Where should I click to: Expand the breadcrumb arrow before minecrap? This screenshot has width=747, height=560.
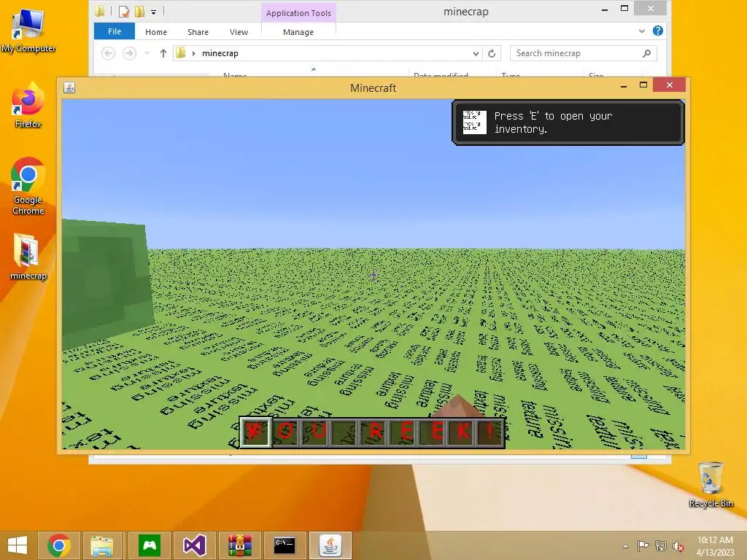(x=194, y=53)
